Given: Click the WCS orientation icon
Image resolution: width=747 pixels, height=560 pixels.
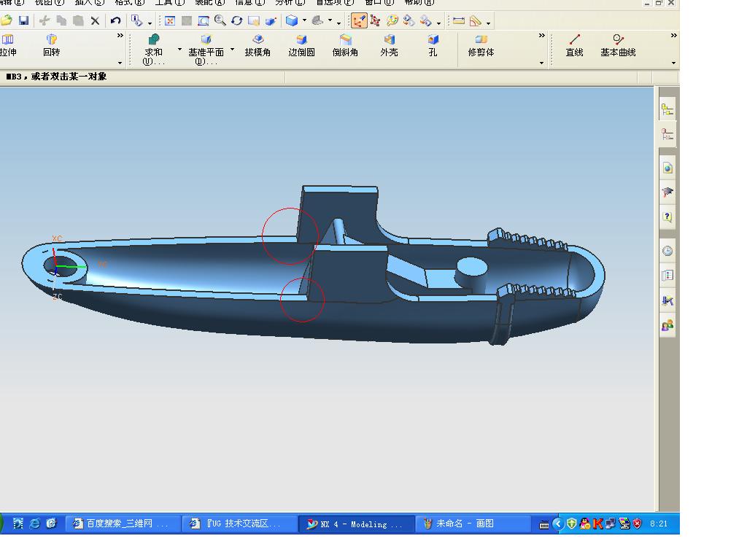Looking at the screenshot, I should click(x=376, y=20).
